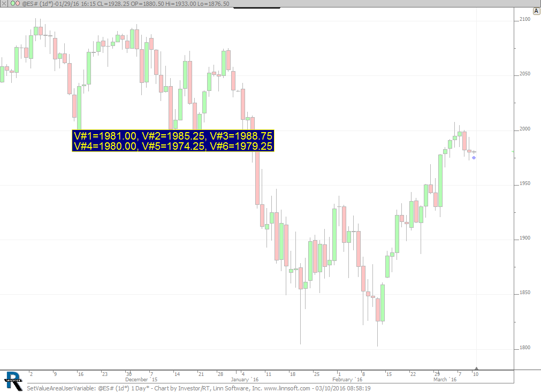Click the 1900 price scale label

524,238
